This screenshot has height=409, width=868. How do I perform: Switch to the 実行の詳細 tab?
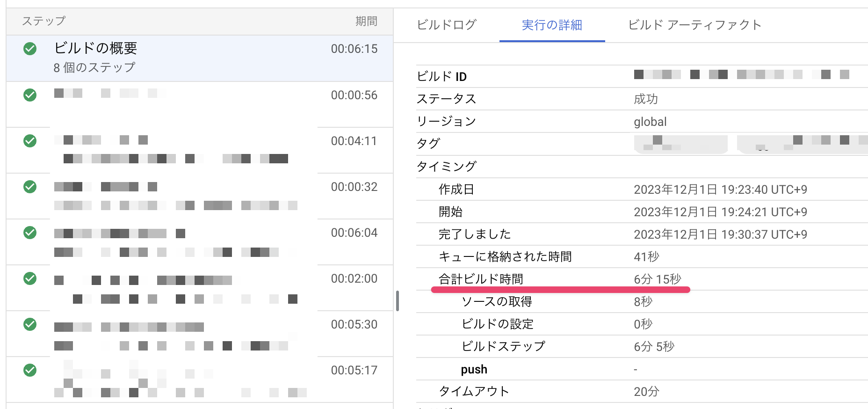(x=552, y=25)
